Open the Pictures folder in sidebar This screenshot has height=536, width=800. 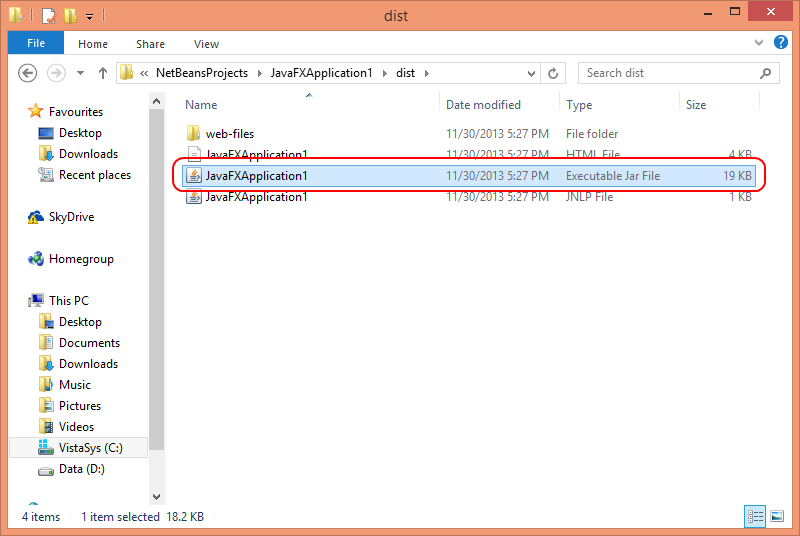(x=80, y=406)
